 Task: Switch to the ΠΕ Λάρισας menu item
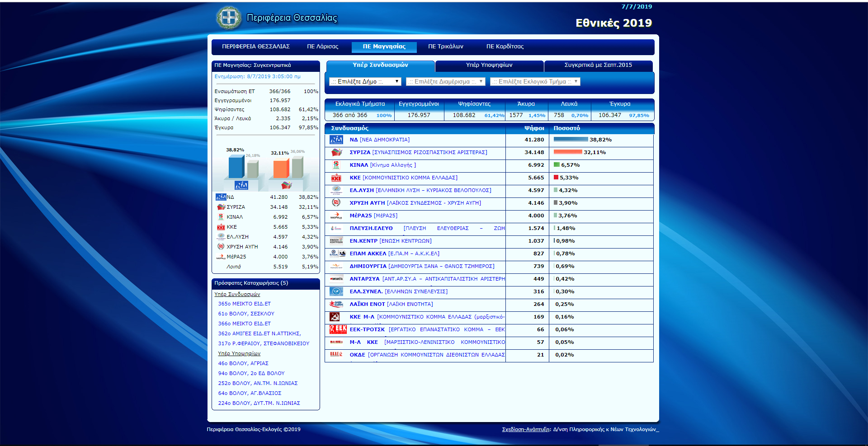[322, 47]
